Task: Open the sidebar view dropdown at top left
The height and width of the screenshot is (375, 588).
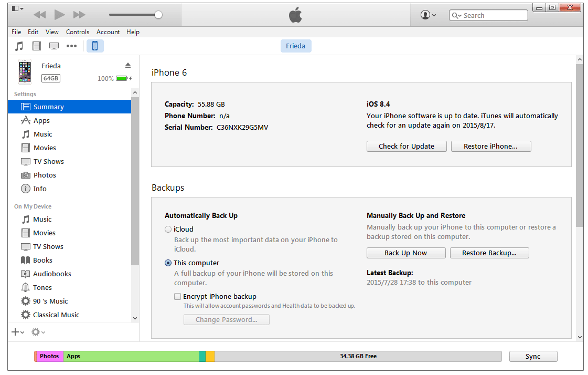Action: click(x=18, y=8)
